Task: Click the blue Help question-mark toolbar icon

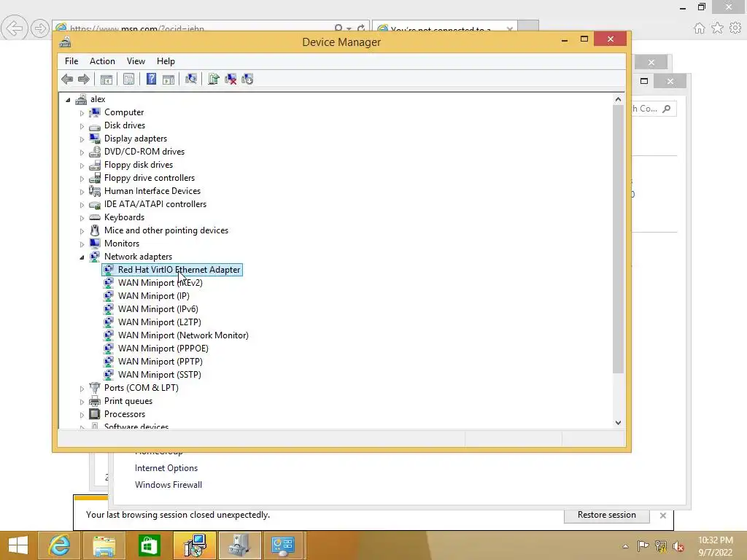Action: click(x=151, y=79)
